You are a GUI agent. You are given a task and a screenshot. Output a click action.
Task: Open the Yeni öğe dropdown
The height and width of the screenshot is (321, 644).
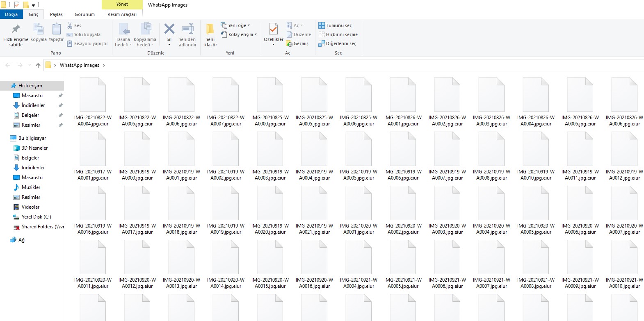235,25
